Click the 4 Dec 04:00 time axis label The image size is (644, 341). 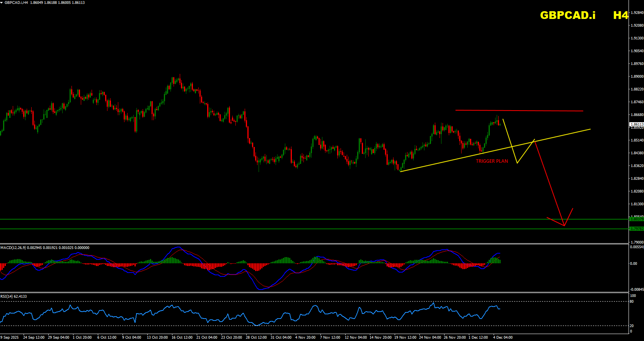[x=503, y=338]
